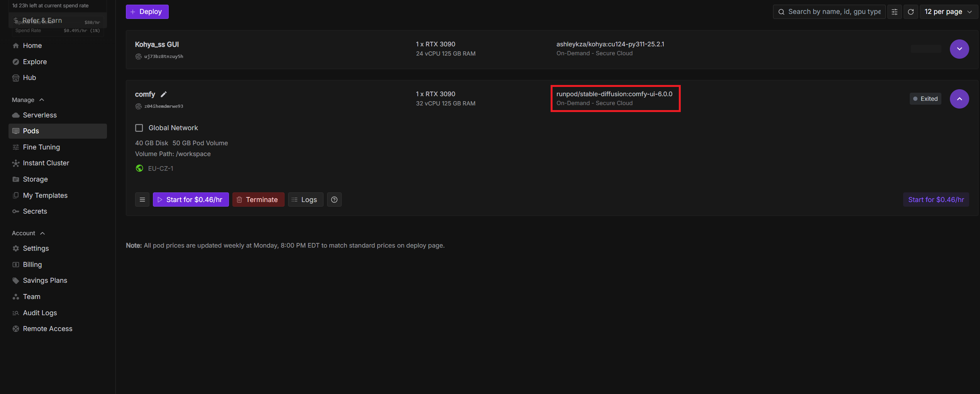Open Logs for comfy pod
The image size is (980, 394).
[305, 200]
